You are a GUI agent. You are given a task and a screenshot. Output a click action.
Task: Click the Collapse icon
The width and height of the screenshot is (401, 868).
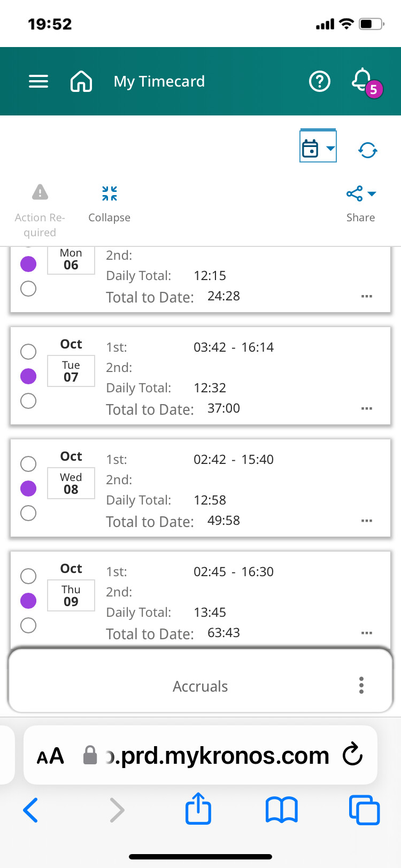click(x=110, y=193)
